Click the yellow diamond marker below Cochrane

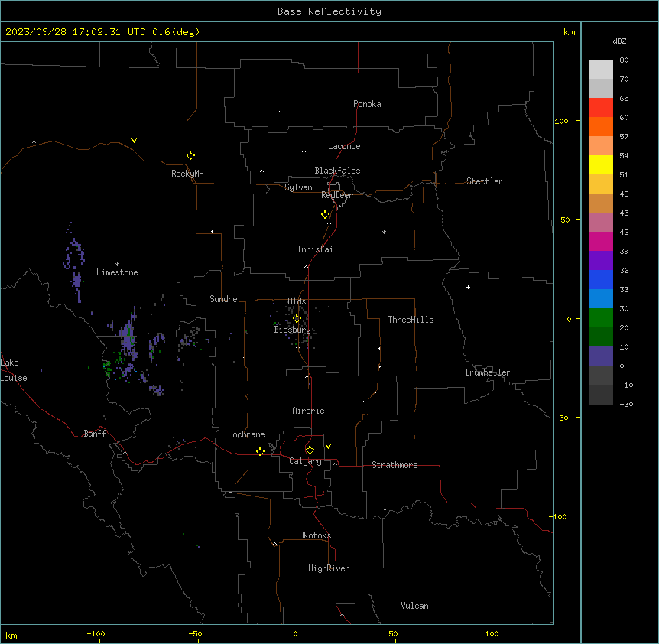pyautogui.click(x=260, y=451)
